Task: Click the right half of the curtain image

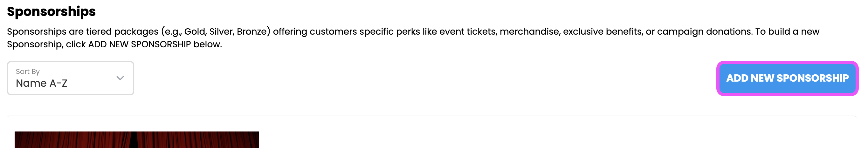Action: pyautogui.click(x=198, y=140)
